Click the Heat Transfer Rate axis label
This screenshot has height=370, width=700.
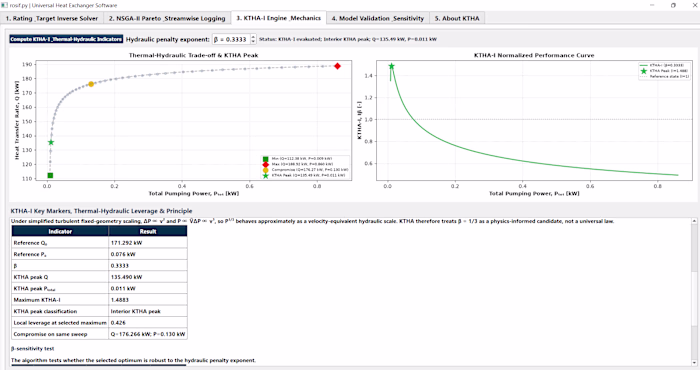click(x=17, y=121)
